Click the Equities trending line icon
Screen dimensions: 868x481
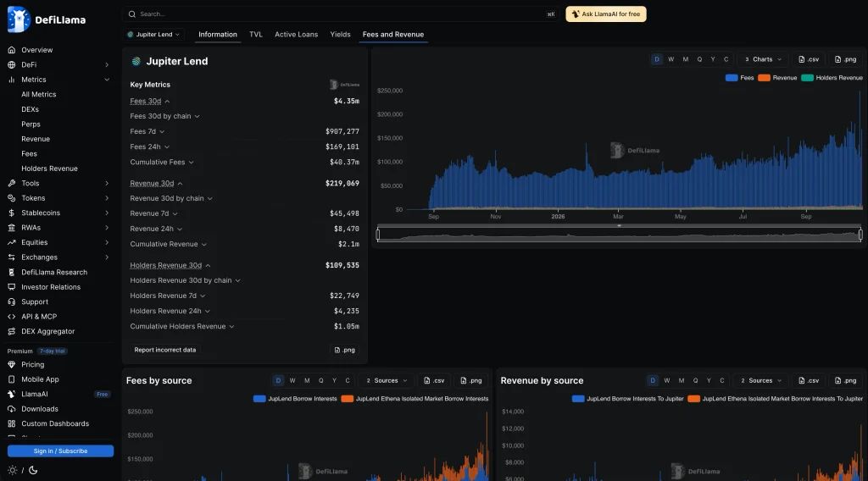point(12,242)
